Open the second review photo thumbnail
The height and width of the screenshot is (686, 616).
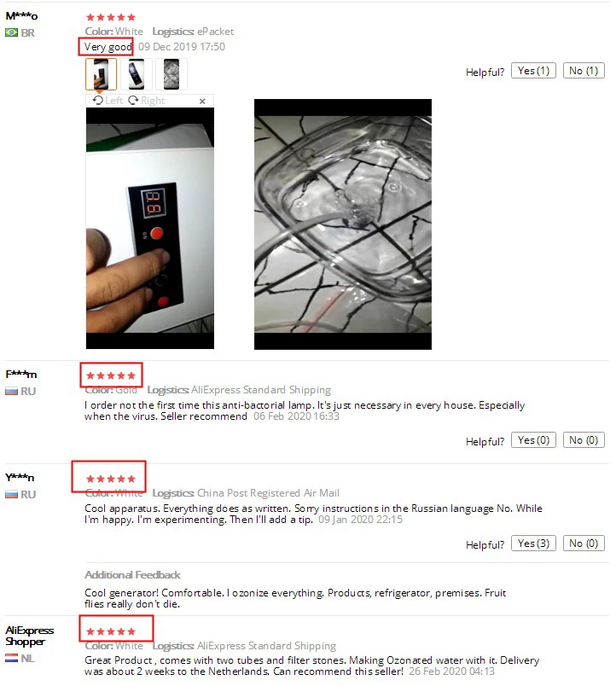click(136, 74)
